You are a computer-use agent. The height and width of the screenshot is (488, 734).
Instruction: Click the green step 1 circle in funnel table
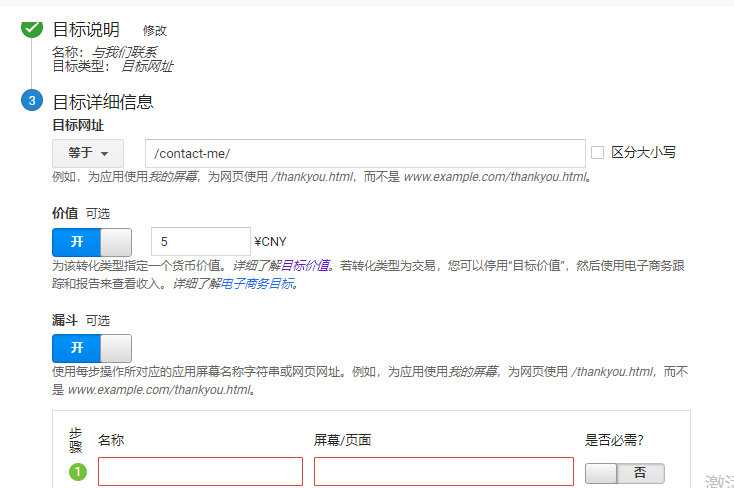click(x=78, y=472)
